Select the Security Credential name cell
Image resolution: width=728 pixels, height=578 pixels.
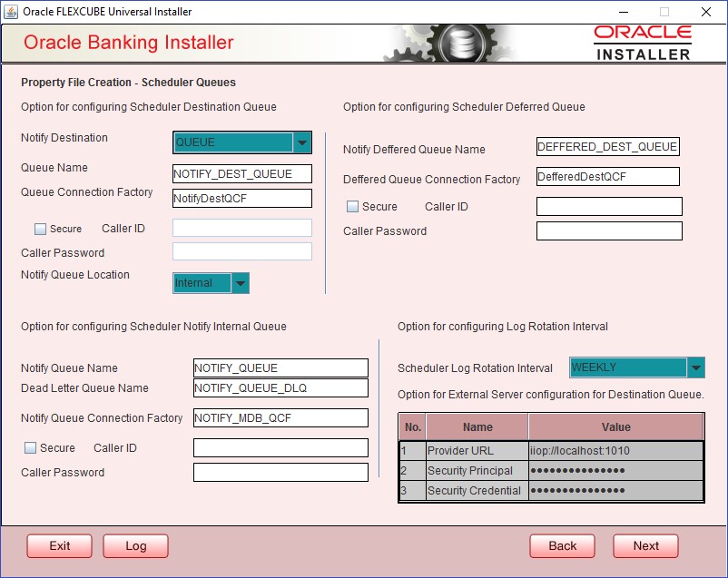pos(477,490)
